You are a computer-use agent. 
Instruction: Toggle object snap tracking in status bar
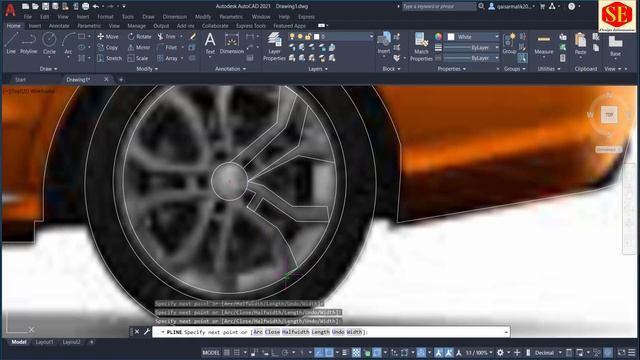point(319,352)
